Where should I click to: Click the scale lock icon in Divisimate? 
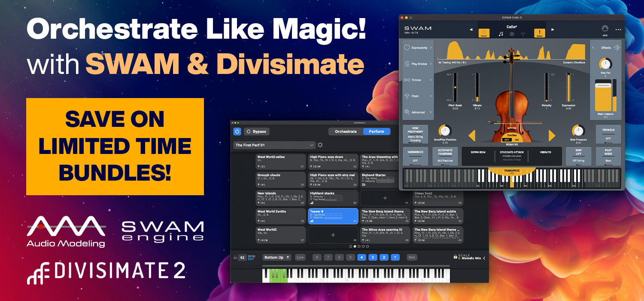[x=455, y=257]
